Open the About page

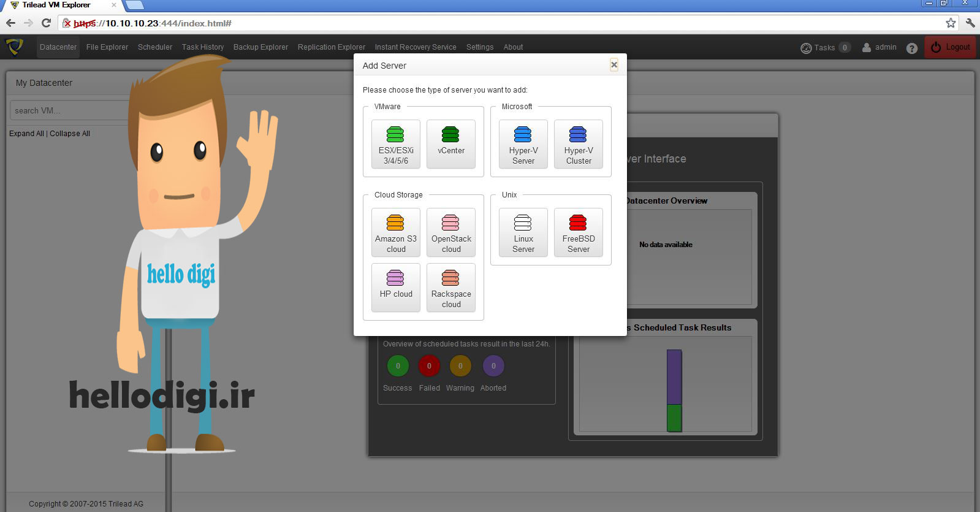point(513,47)
